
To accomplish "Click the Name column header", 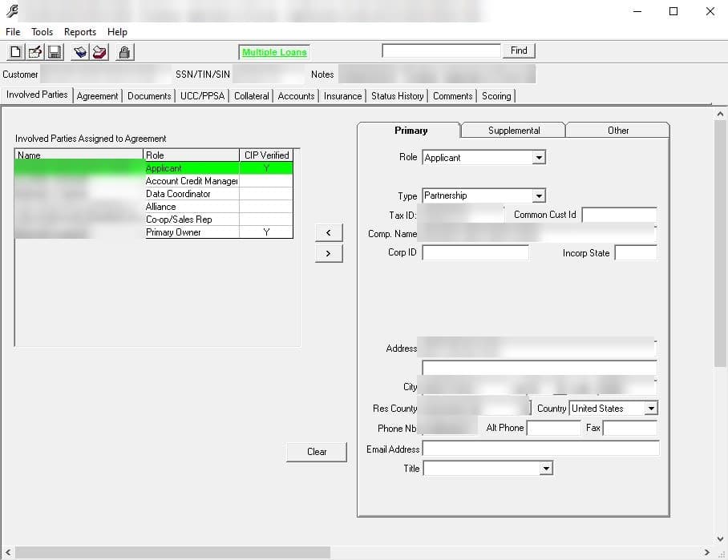I will pos(79,155).
